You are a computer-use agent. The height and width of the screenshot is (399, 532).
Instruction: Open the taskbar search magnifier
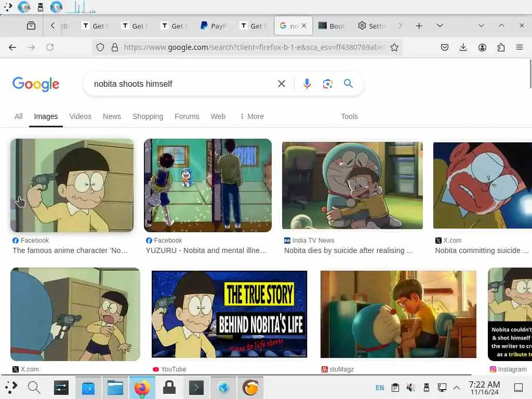coord(34,388)
